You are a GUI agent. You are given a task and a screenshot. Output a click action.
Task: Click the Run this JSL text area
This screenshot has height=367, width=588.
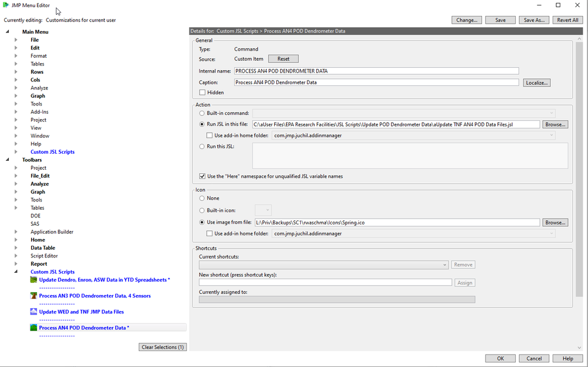point(410,156)
